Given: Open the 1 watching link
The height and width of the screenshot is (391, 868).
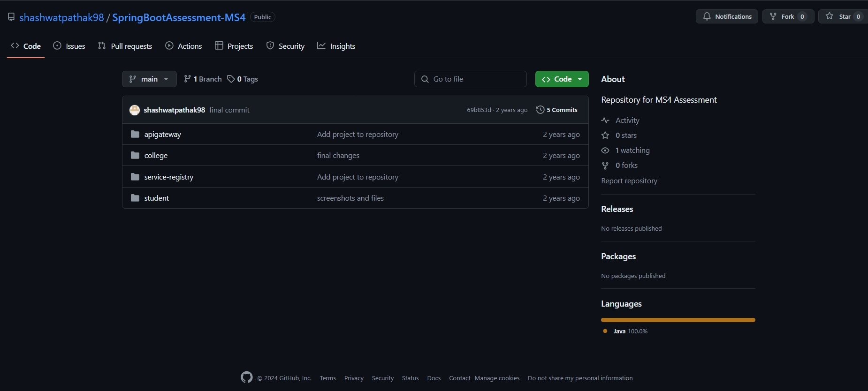Looking at the screenshot, I should [x=632, y=150].
